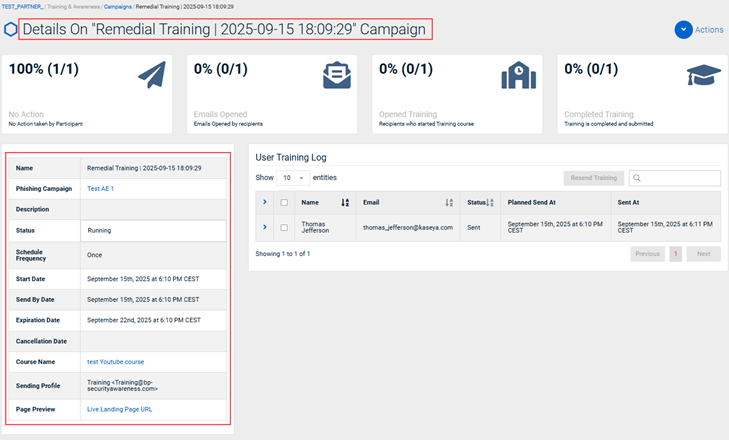Screen dimensions: 729x440
Task: Click the Completed Training graduation cap icon
Action: (704, 76)
